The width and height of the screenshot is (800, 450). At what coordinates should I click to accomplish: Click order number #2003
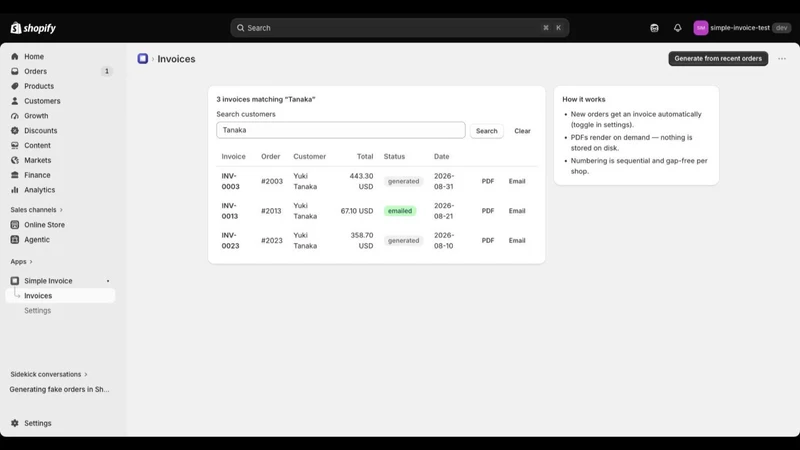tap(272, 181)
